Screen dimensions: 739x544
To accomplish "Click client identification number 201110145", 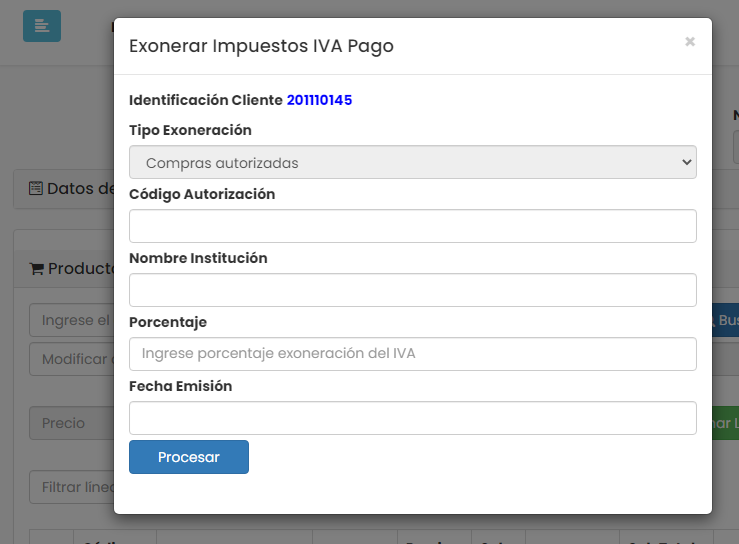I will (319, 100).
